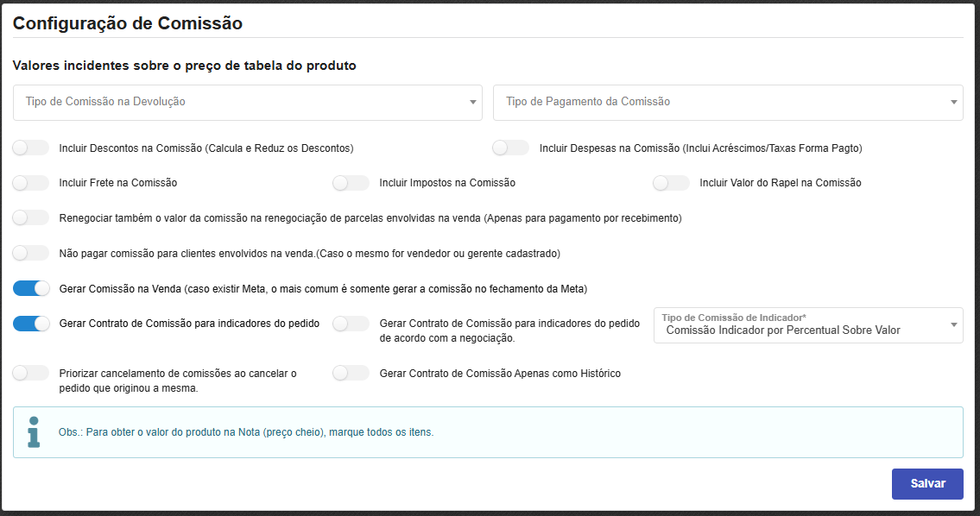The height and width of the screenshot is (516, 980).
Task: Toggle renegociar o valor da comissão na renegociação
Action: pos(30,217)
